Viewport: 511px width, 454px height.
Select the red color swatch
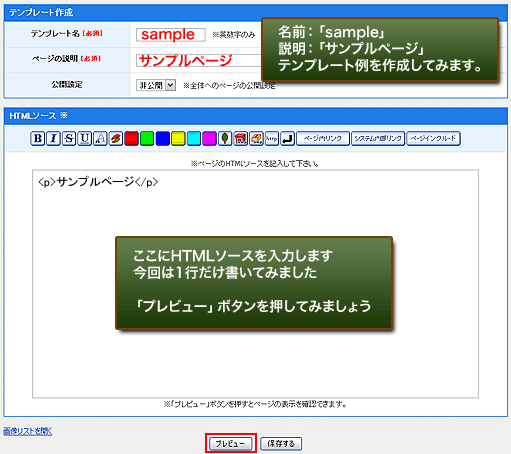tap(131, 138)
